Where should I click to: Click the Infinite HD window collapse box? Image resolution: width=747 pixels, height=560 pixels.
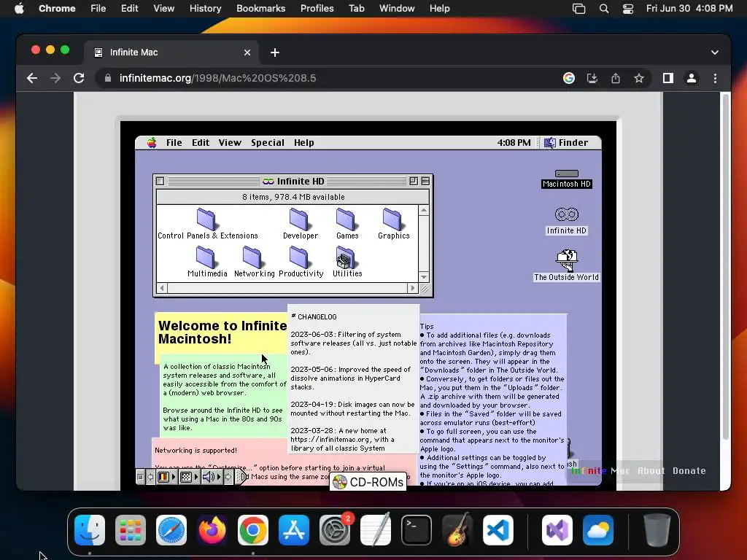[425, 181]
